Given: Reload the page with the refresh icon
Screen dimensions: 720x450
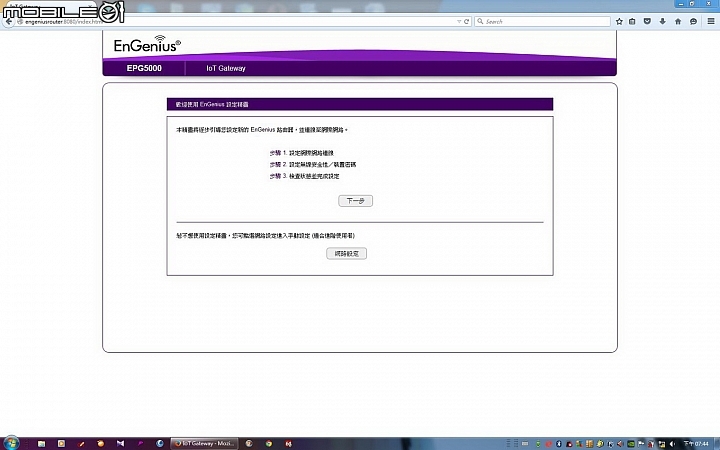Looking at the screenshot, I should point(466,22).
